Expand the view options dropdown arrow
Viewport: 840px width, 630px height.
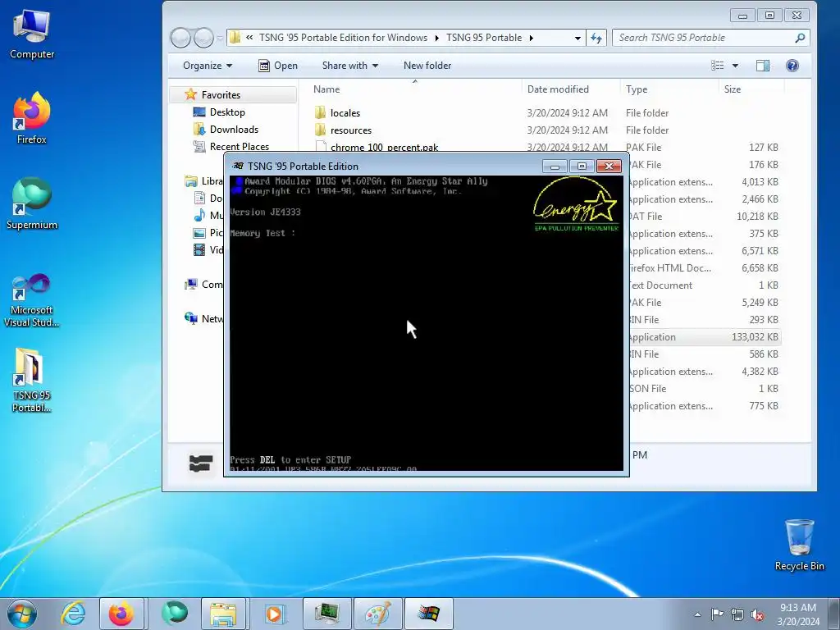(735, 66)
